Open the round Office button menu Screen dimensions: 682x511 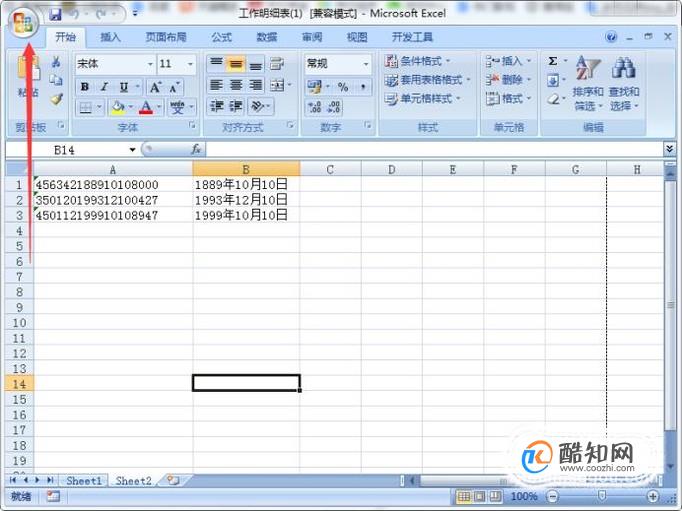(x=23, y=23)
